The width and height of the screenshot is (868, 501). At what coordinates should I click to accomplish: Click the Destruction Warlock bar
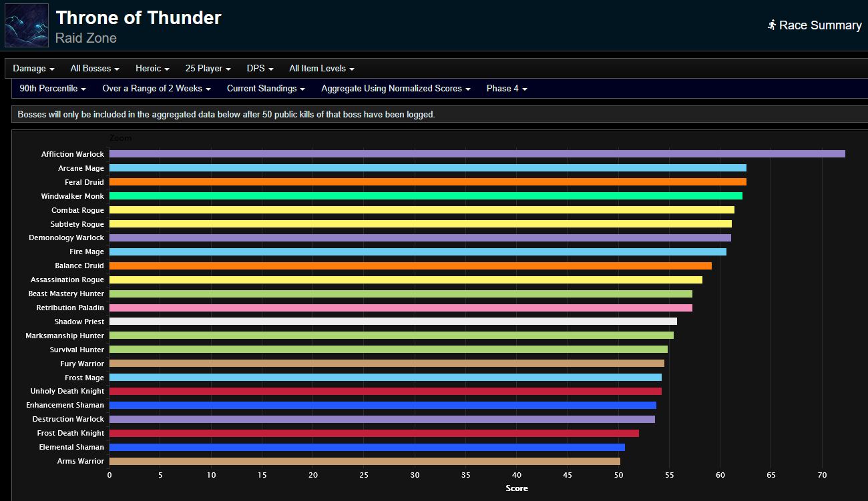[x=382, y=420]
